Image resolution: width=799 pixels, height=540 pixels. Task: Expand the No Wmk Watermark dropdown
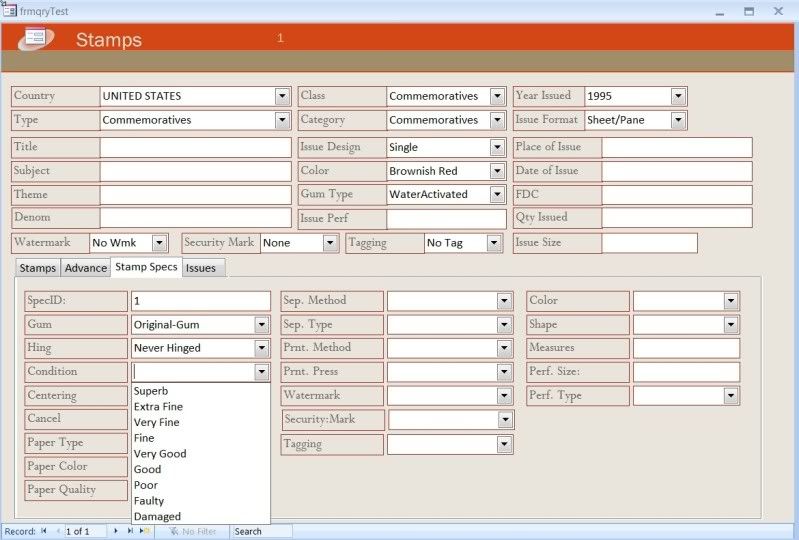tap(159, 243)
